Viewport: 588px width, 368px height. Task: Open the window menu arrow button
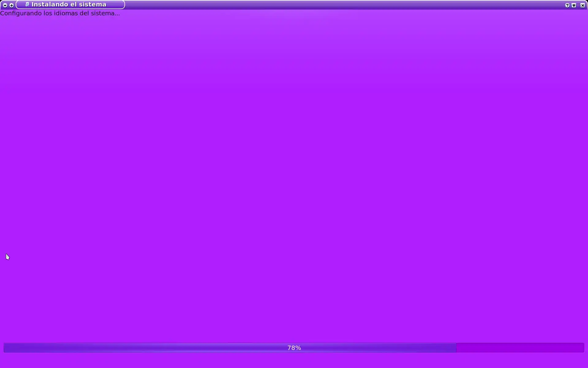click(5, 5)
